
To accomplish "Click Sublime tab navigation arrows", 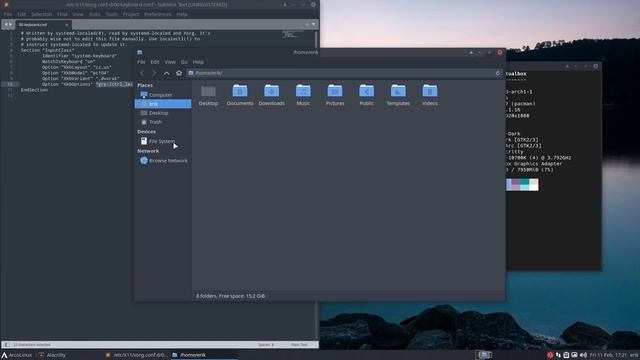I will coord(8,24).
